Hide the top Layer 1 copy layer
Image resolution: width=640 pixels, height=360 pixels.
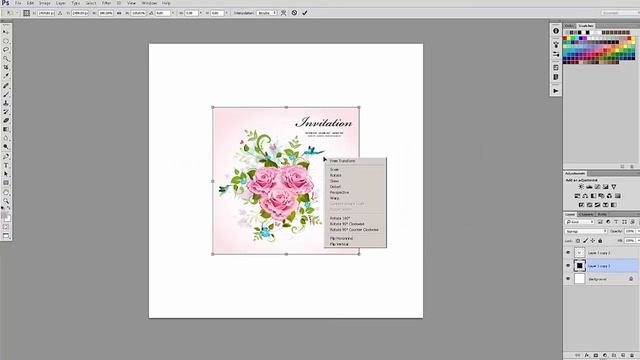pos(568,253)
